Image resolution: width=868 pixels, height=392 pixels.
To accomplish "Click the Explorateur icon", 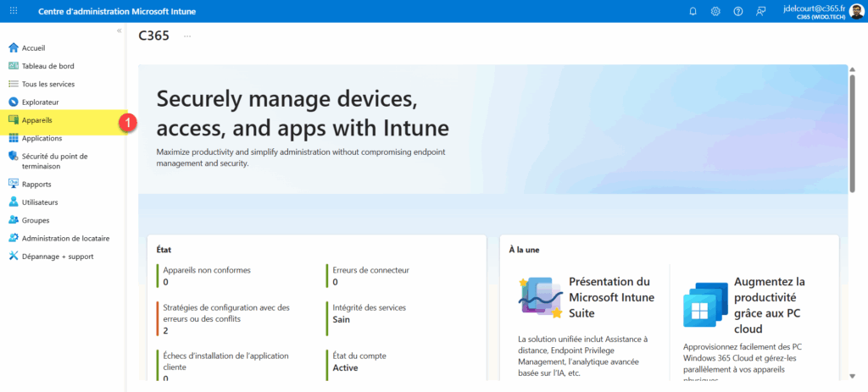I will 14,102.
